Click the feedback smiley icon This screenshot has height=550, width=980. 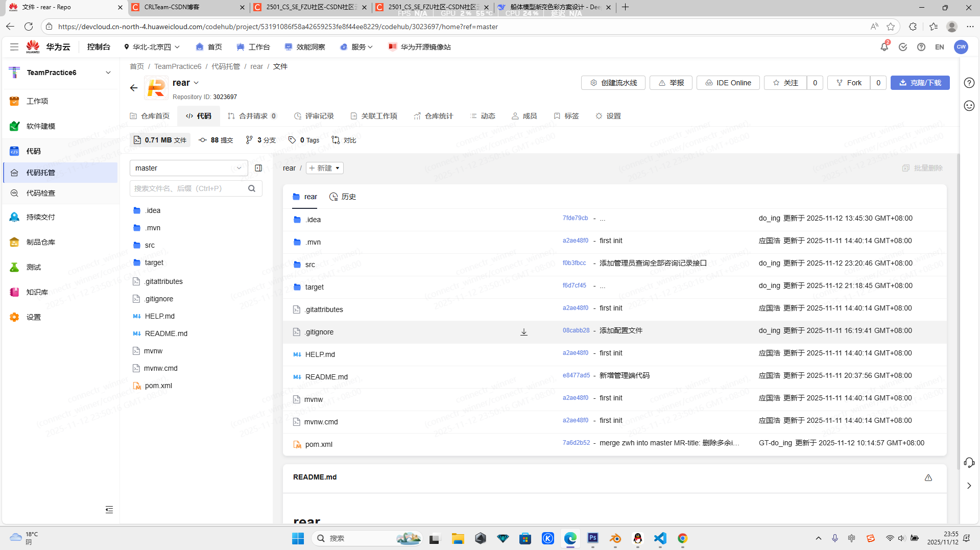pyautogui.click(x=969, y=106)
